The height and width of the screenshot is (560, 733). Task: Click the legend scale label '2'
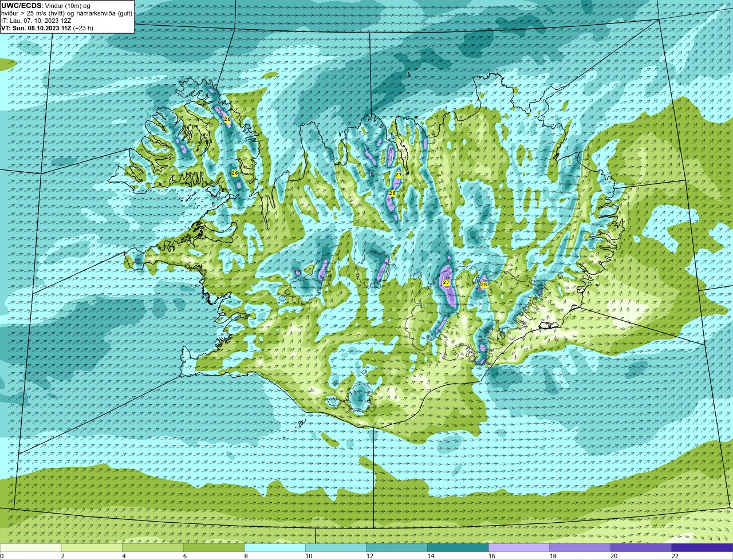tap(62, 556)
